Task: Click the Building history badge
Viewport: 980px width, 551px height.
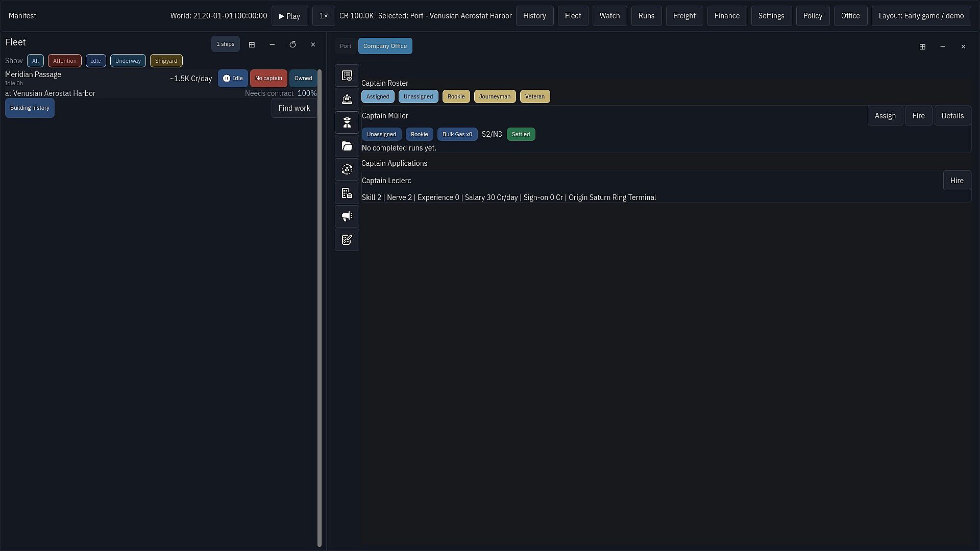Action: click(x=30, y=108)
